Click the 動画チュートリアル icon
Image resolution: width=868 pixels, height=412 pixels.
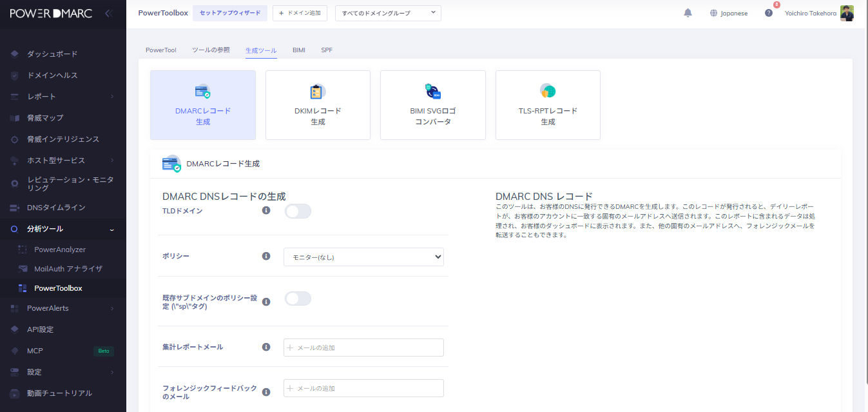click(15, 393)
